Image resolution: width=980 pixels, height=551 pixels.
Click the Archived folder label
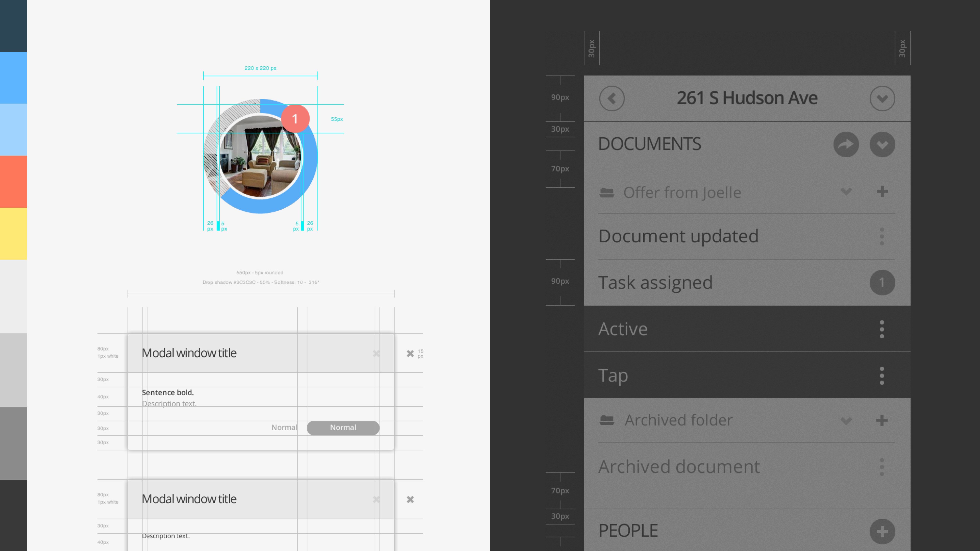679,420
